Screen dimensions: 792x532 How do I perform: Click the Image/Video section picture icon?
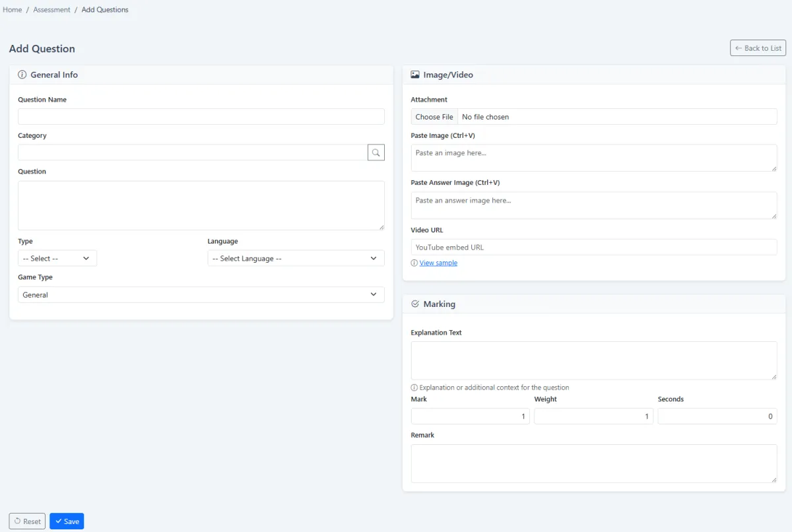tap(415, 75)
